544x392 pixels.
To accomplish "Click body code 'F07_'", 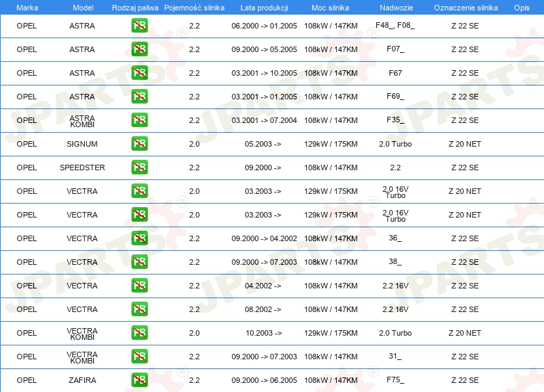I will click(x=395, y=49).
